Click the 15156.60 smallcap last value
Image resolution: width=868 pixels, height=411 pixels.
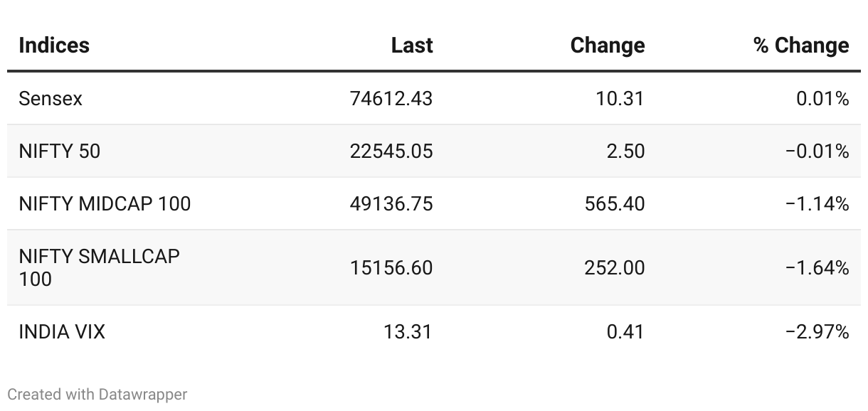point(391,268)
